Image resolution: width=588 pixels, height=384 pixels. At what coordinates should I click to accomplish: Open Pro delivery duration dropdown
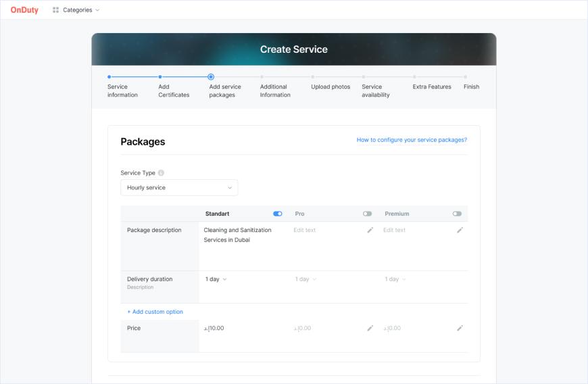(305, 279)
